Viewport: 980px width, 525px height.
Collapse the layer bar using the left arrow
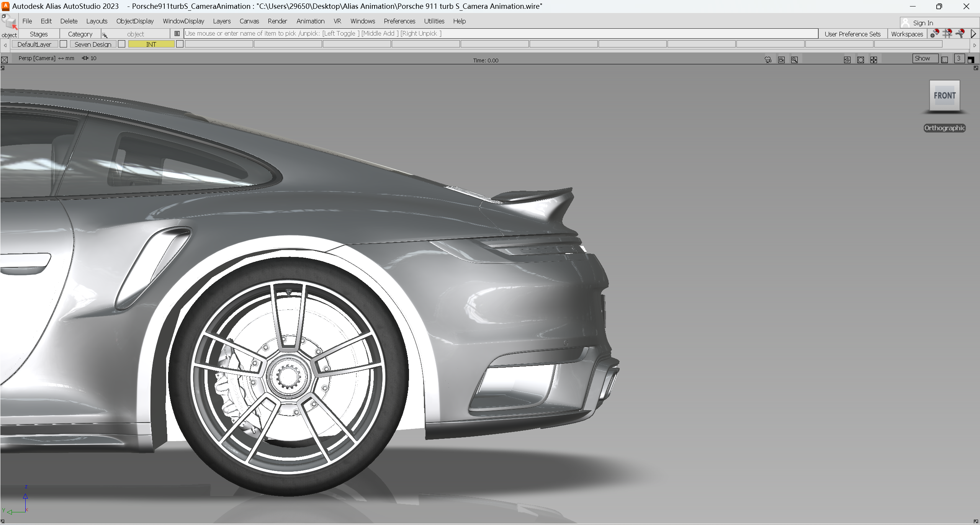(x=5, y=45)
